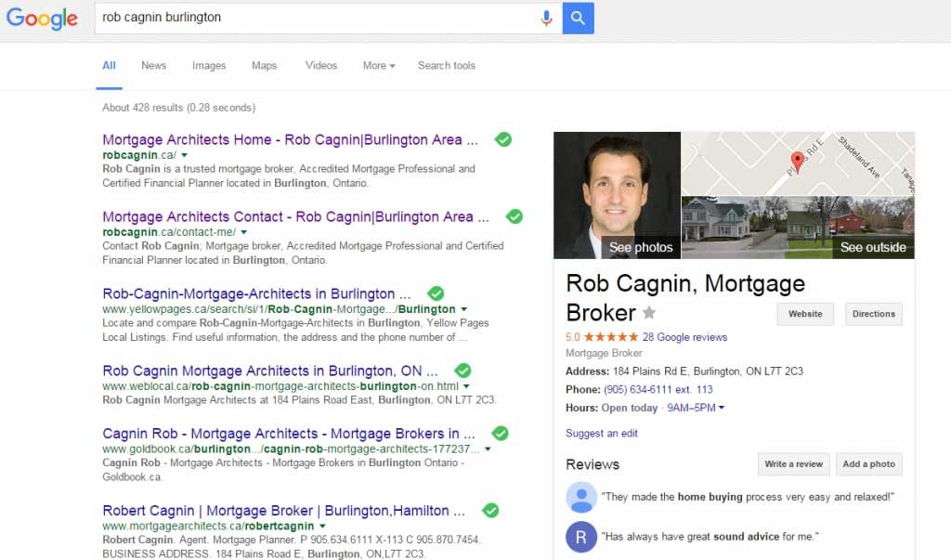Click green checkmark beside weblocal.ca result
The height and width of the screenshot is (560, 951).
click(x=462, y=371)
